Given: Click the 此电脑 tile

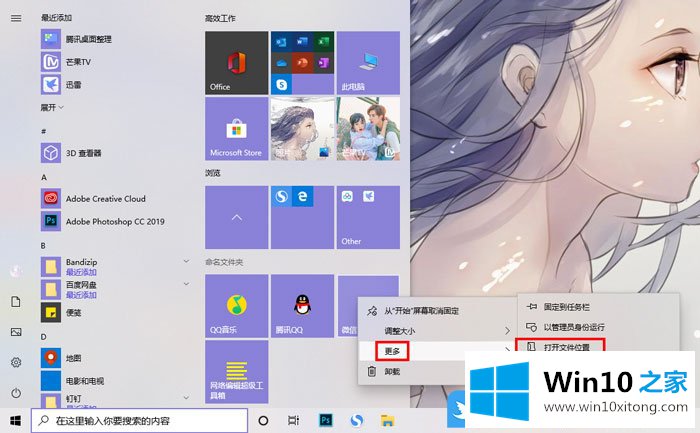Looking at the screenshot, I should click(368, 62).
